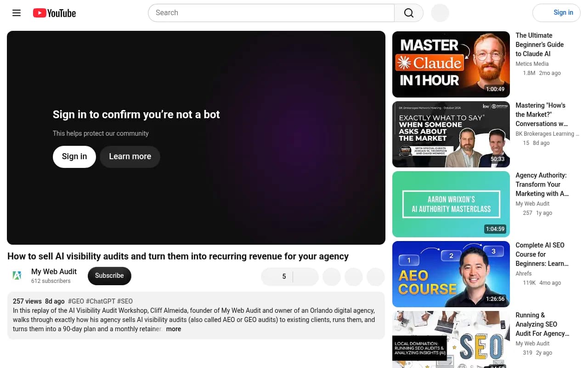The height and width of the screenshot is (368, 588).
Task: Click the "How to sell AI visibility audits" video title
Action: pos(178,256)
